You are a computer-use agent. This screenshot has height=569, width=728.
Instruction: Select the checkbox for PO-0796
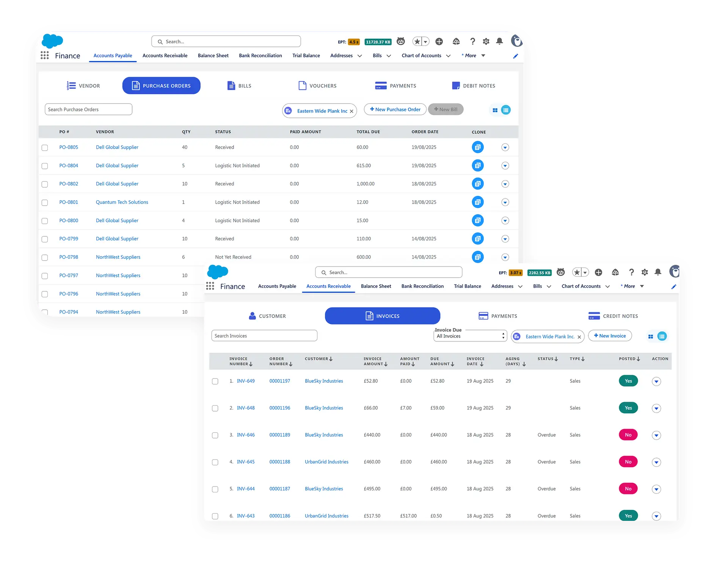pyautogui.click(x=45, y=294)
